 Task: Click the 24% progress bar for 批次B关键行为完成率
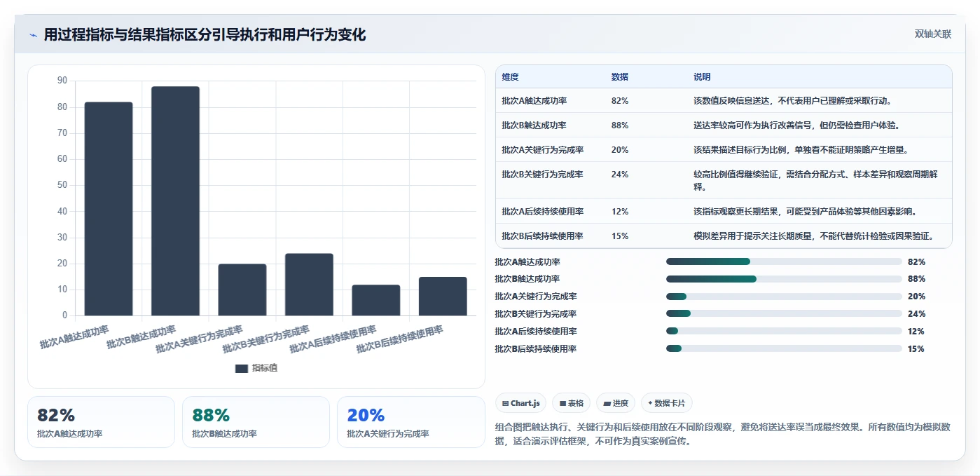coord(784,314)
